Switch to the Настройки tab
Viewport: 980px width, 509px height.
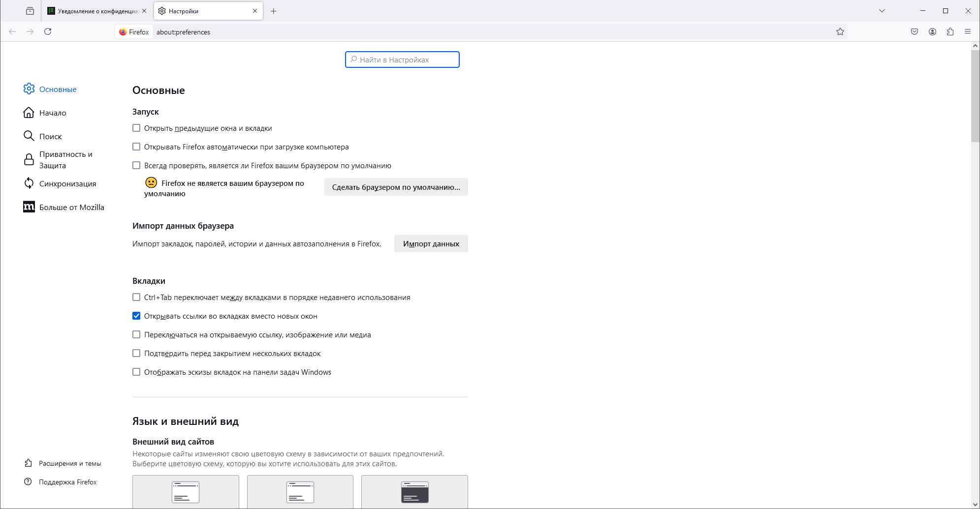(209, 11)
